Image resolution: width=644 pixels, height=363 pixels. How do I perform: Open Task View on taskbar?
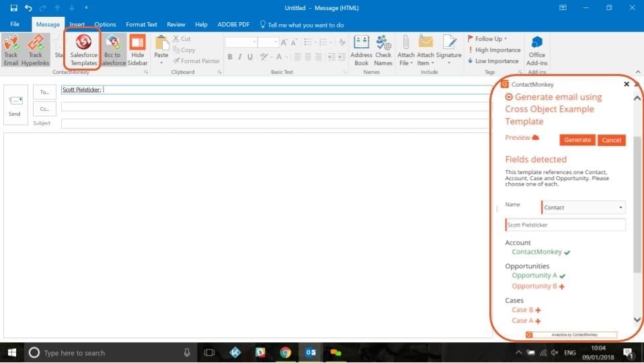[210, 353]
